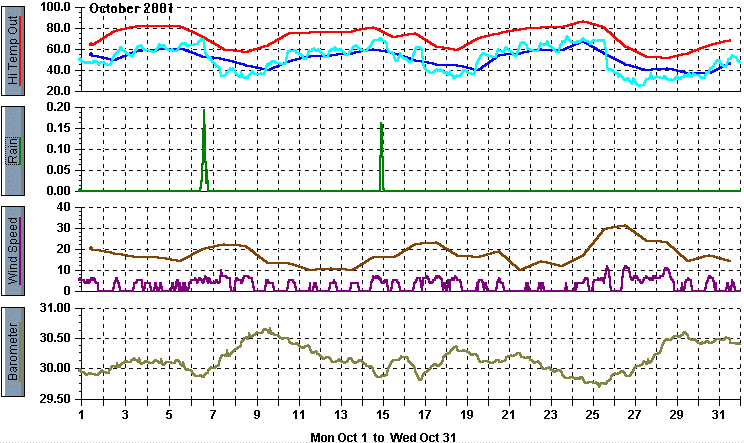Select the Wind Speed label button
Image resolution: width=744 pixels, height=443 pixels.
pyautogui.click(x=14, y=248)
